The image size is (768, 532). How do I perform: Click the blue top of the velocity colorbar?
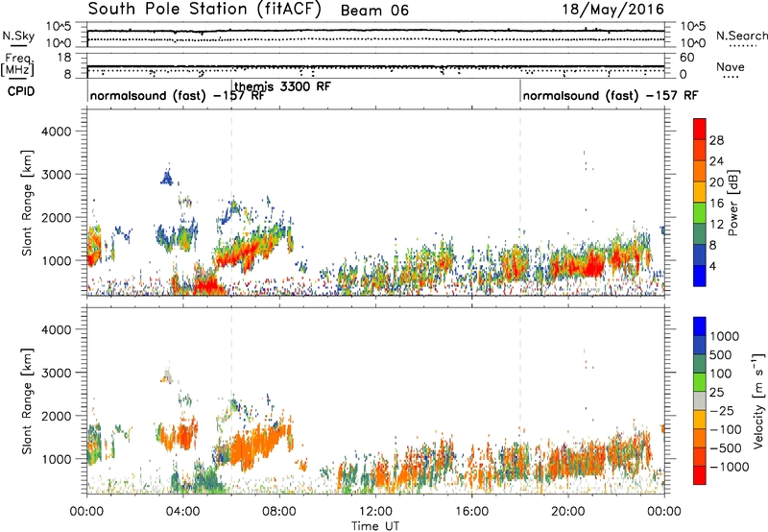pos(700,326)
